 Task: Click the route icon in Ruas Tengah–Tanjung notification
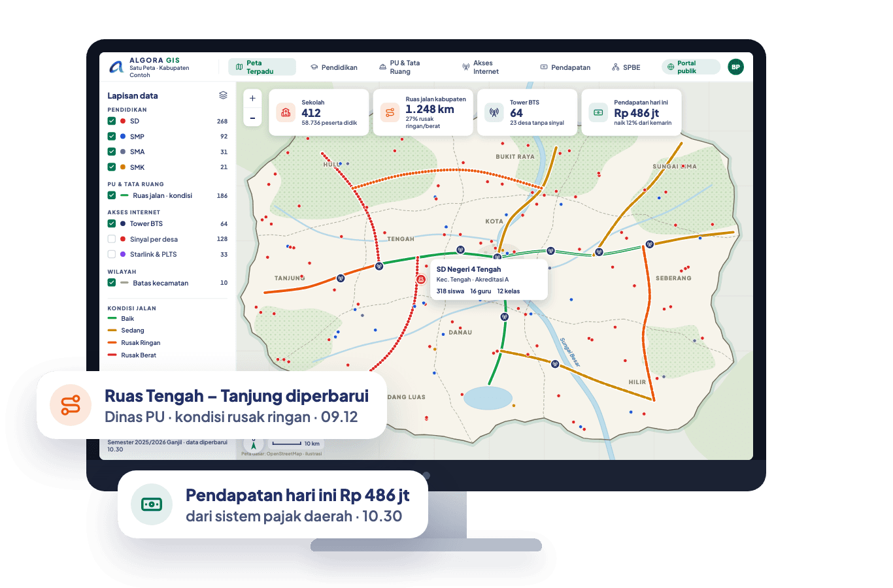pos(71,405)
